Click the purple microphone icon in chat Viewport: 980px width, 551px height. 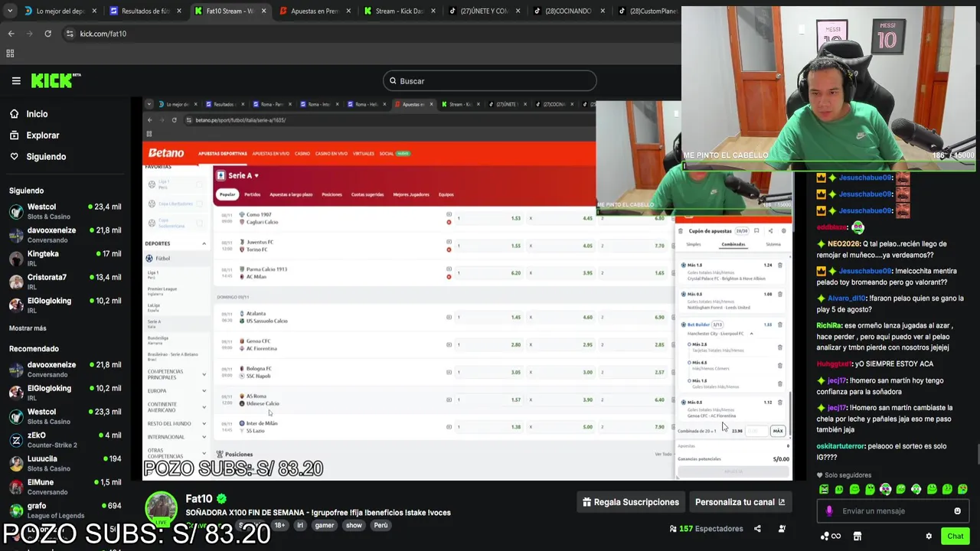coord(829,511)
